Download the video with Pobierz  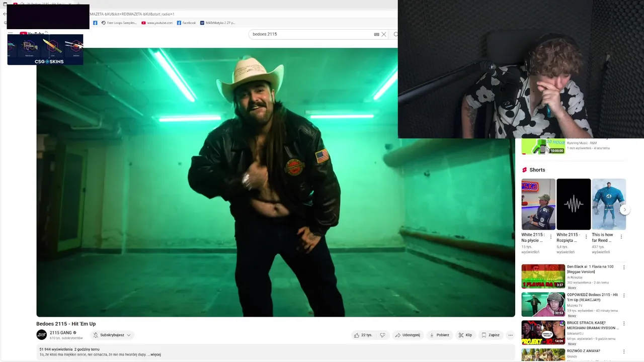[x=439, y=335]
